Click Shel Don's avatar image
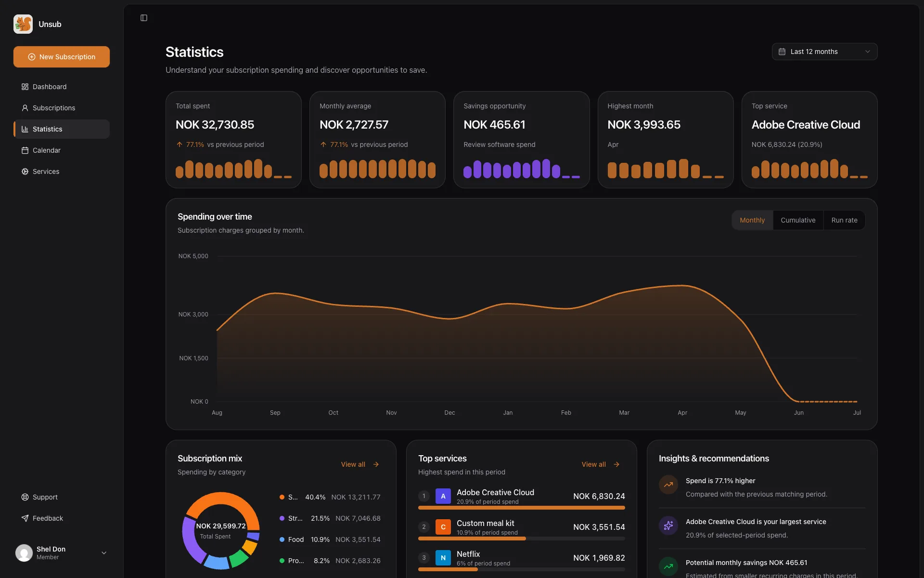This screenshot has height=578, width=924. [x=24, y=553]
